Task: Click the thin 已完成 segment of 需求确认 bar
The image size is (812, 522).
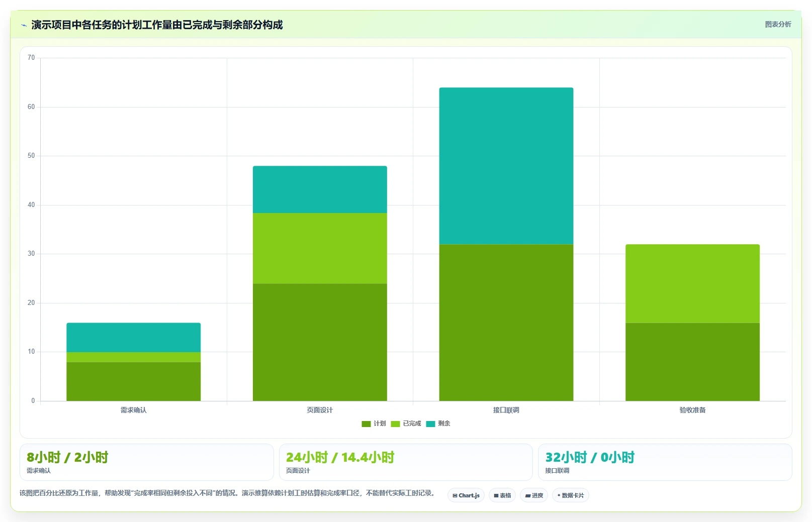Action: (x=134, y=357)
